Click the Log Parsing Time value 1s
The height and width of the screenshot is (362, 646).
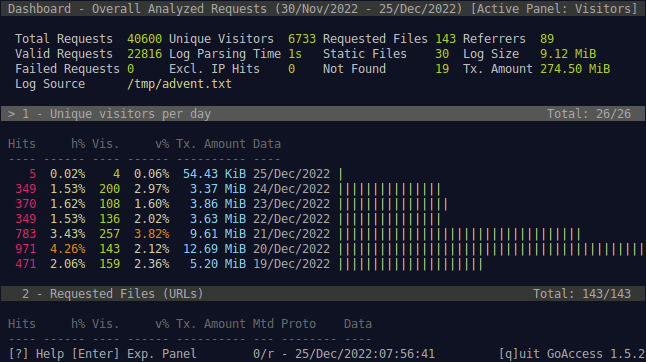pos(295,54)
